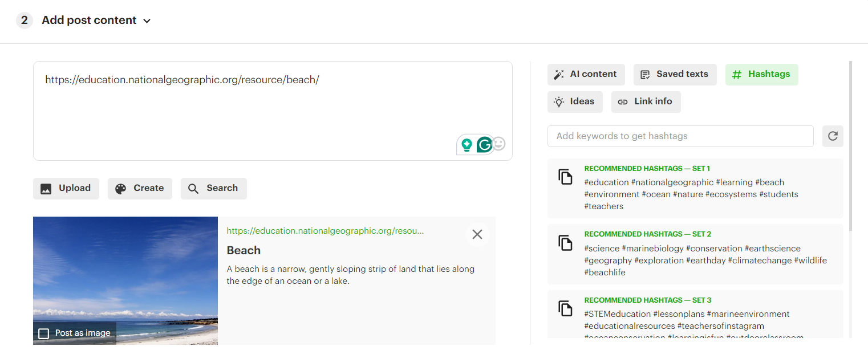The image size is (868, 358).
Task: Open the Ideas tab
Action: (x=575, y=101)
